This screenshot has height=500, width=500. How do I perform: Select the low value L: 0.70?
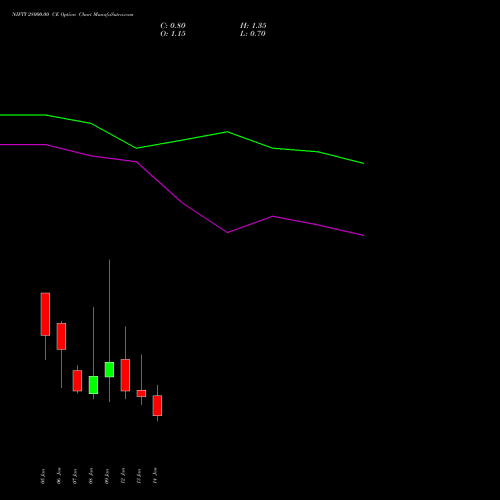coord(253,34)
